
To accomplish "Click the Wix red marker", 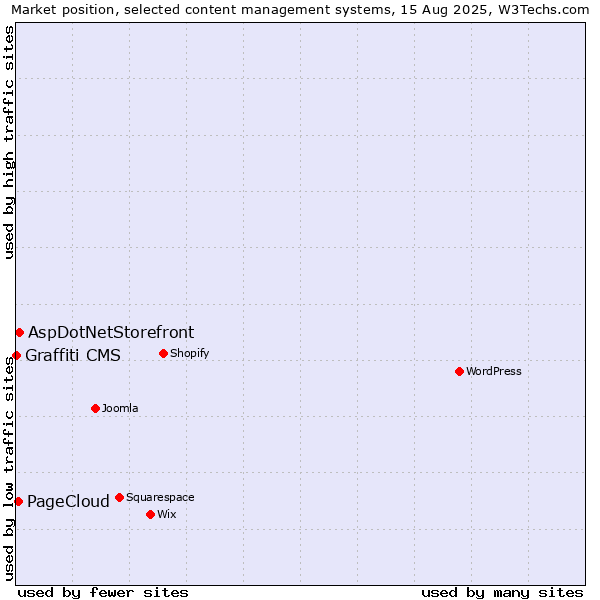I will (x=150, y=515).
